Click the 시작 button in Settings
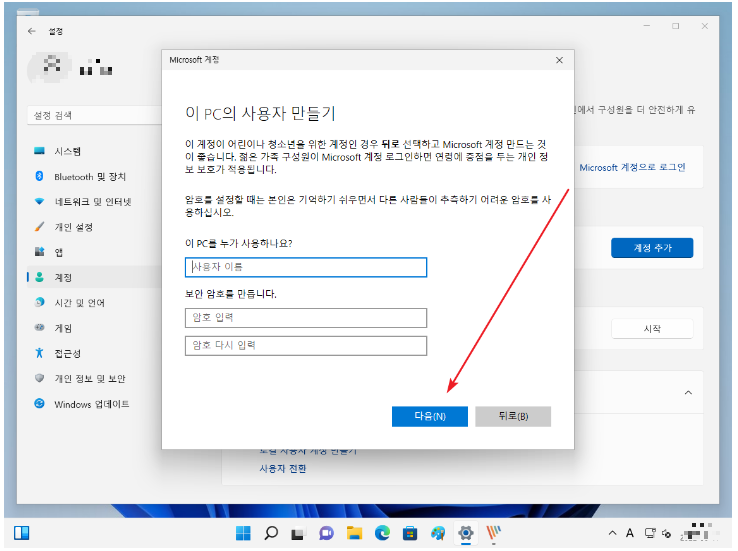738x551 pixels. pyautogui.click(x=652, y=329)
